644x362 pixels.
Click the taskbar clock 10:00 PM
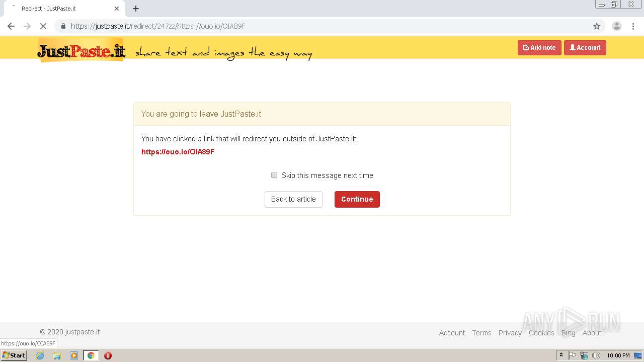coord(618,355)
